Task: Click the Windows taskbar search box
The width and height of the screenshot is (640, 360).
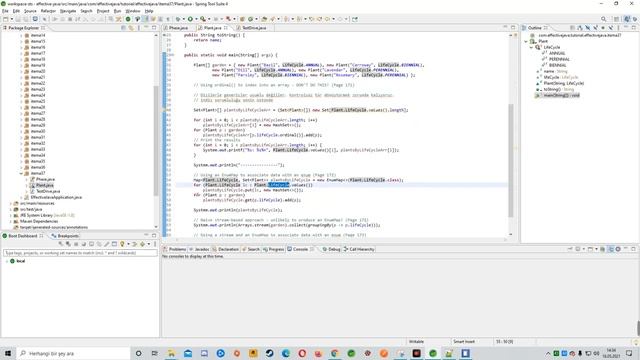Action: click(73, 353)
